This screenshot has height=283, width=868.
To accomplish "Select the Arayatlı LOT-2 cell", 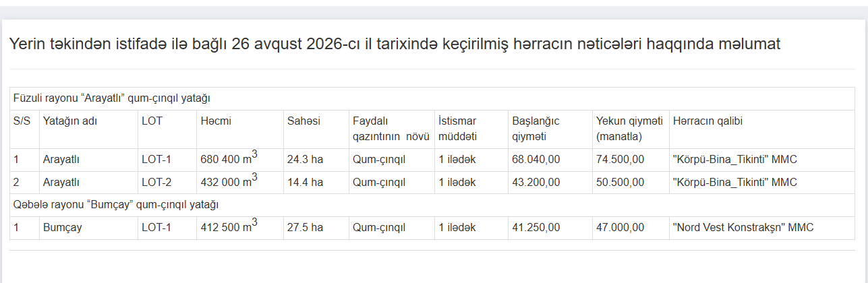I will [x=167, y=183].
